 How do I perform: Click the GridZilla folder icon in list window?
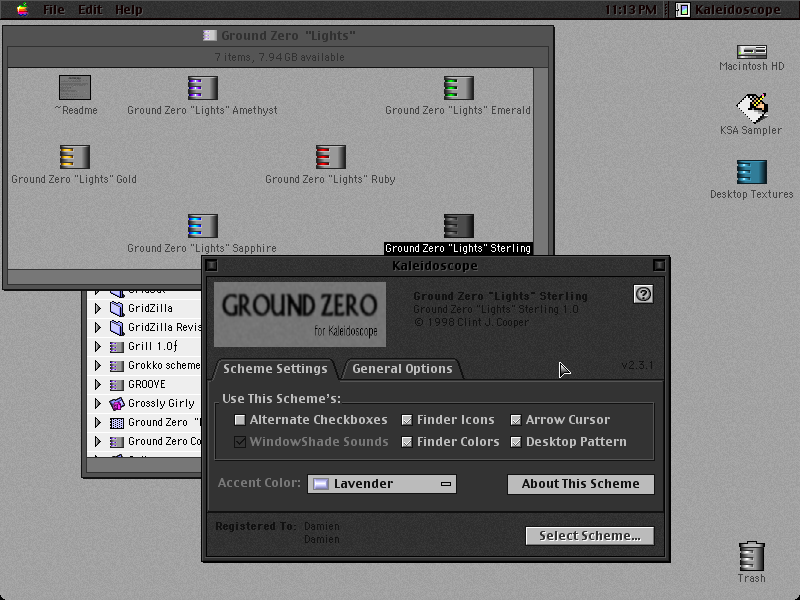pos(117,308)
